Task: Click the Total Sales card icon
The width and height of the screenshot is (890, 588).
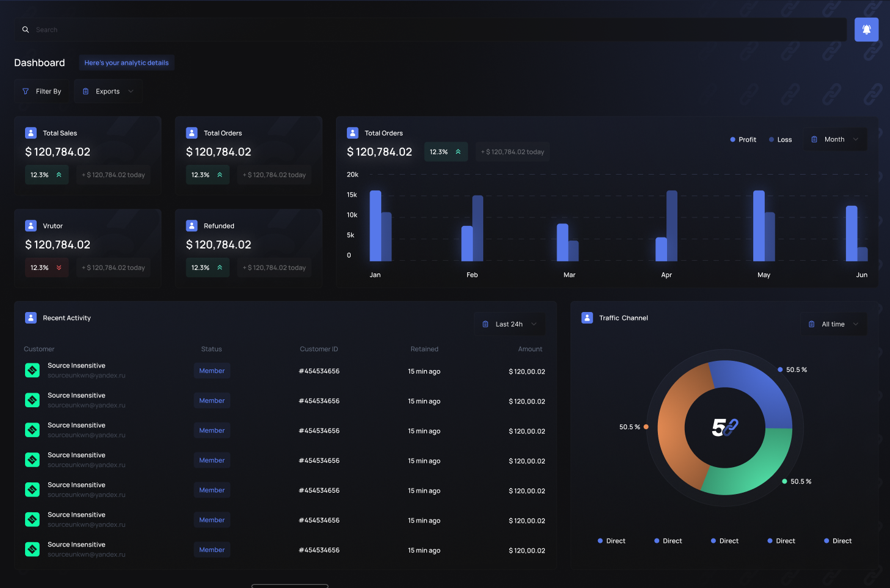Action: (31, 132)
